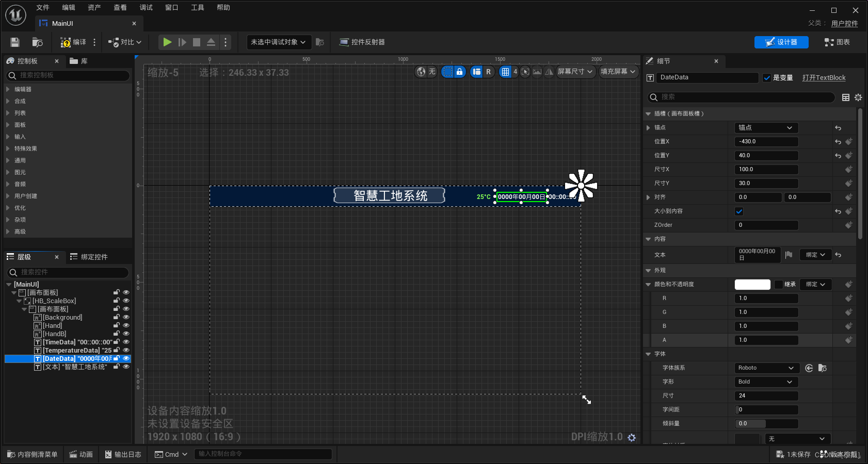Viewport: 868px width, 464px height.
Task: Toggle dashed outline display in viewport
Action: tap(447, 72)
